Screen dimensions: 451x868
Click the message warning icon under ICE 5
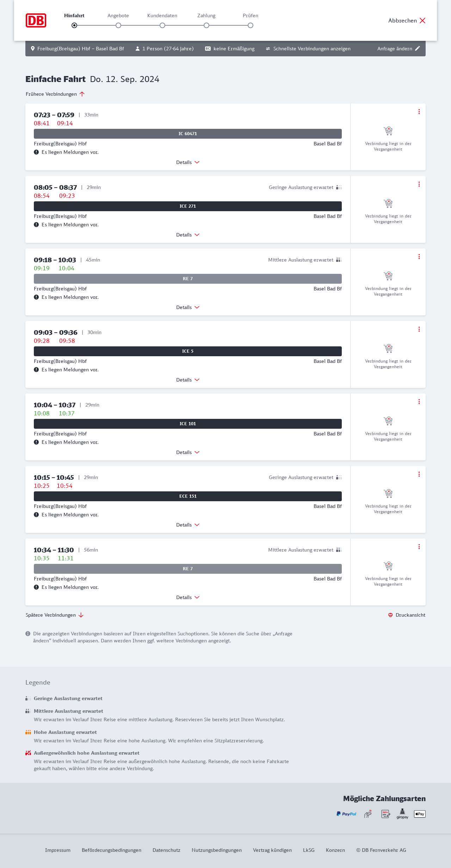[36, 370]
